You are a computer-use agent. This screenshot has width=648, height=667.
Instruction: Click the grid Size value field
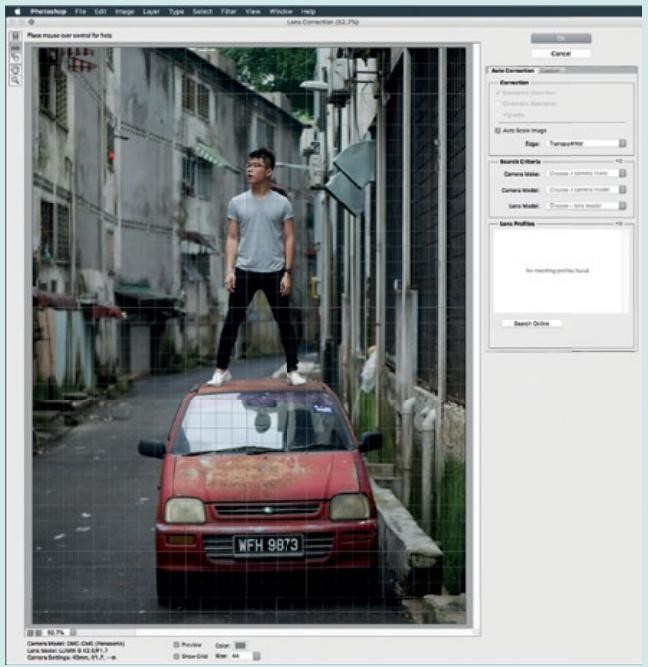coord(241,656)
